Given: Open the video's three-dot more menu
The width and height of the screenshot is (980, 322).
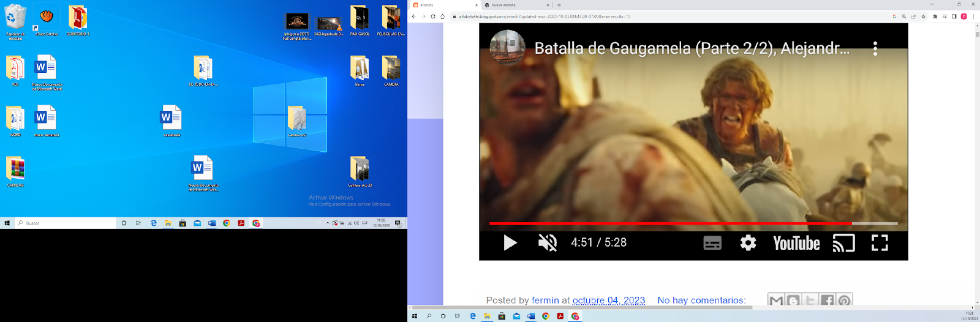Looking at the screenshot, I should pyautogui.click(x=875, y=48).
